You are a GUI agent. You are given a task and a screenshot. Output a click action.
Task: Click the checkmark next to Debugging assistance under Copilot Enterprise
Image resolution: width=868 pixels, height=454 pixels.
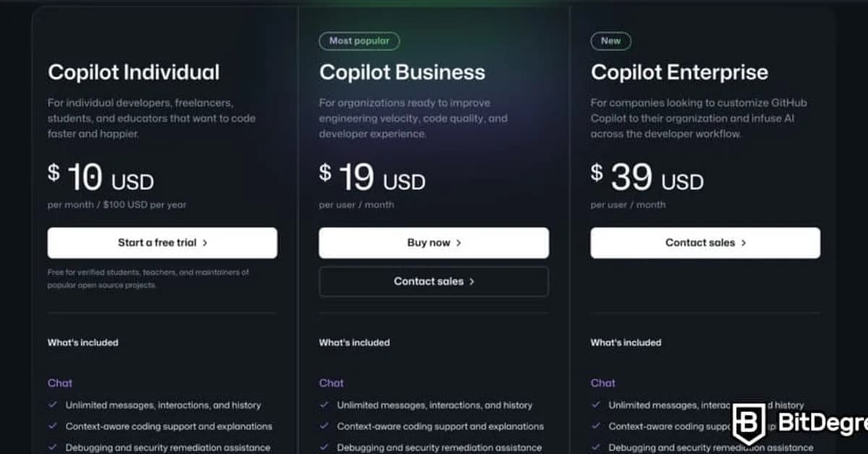[x=595, y=447]
